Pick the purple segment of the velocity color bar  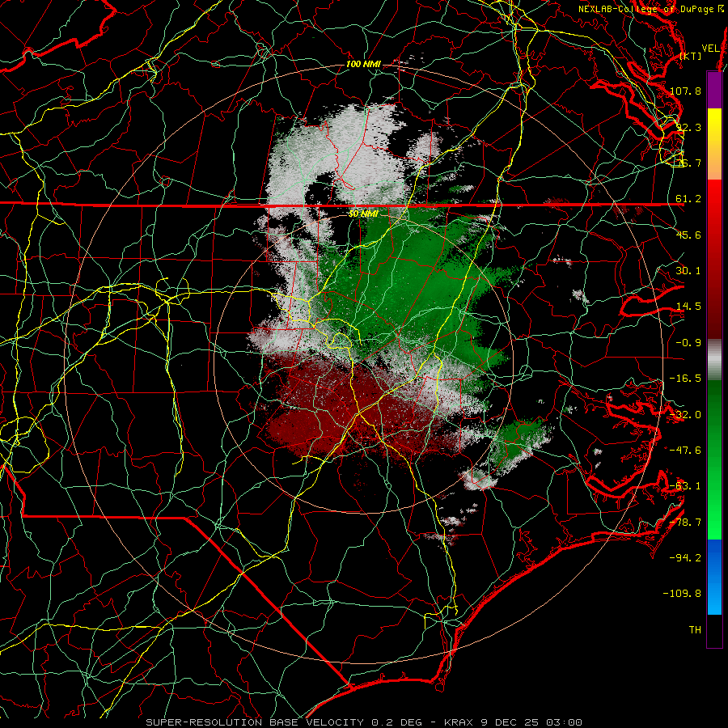[x=714, y=90]
